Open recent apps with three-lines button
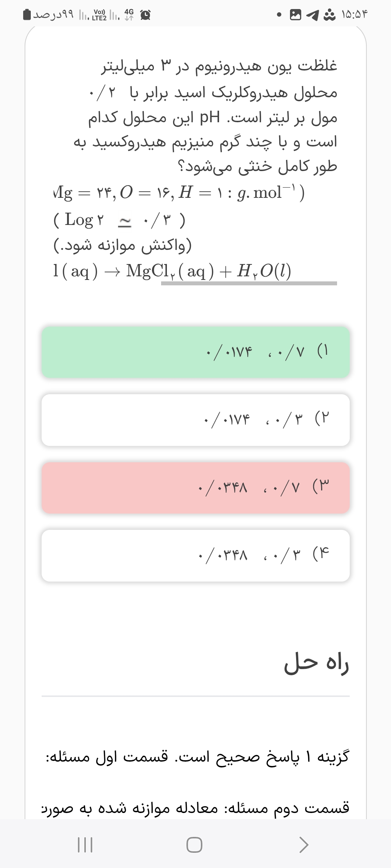This screenshot has width=391, height=868. click(x=85, y=845)
